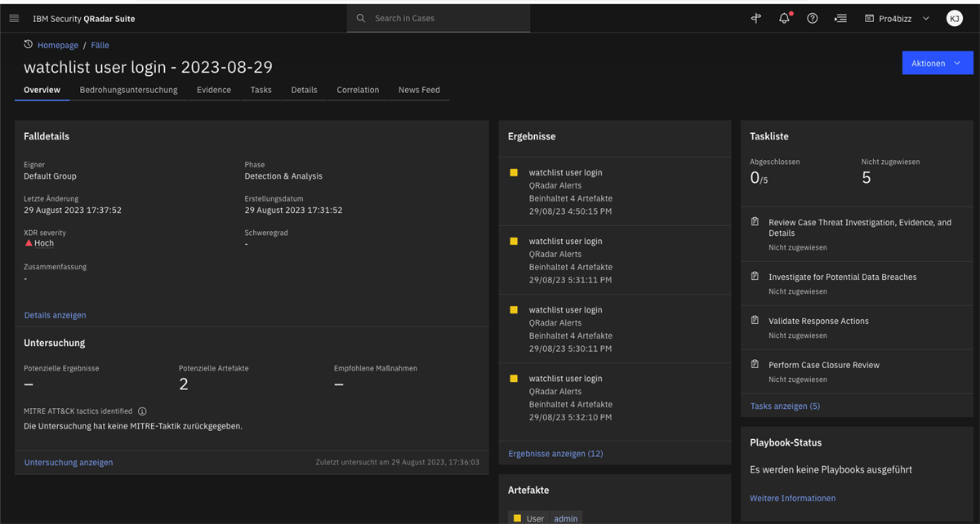Open the Evidence tab

click(213, 90)
